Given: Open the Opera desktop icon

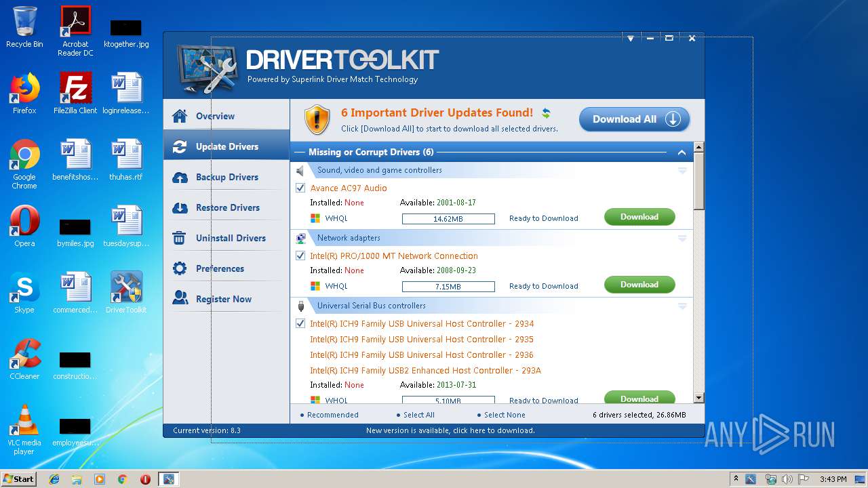Looking at the screenshot, I should 24,226.
